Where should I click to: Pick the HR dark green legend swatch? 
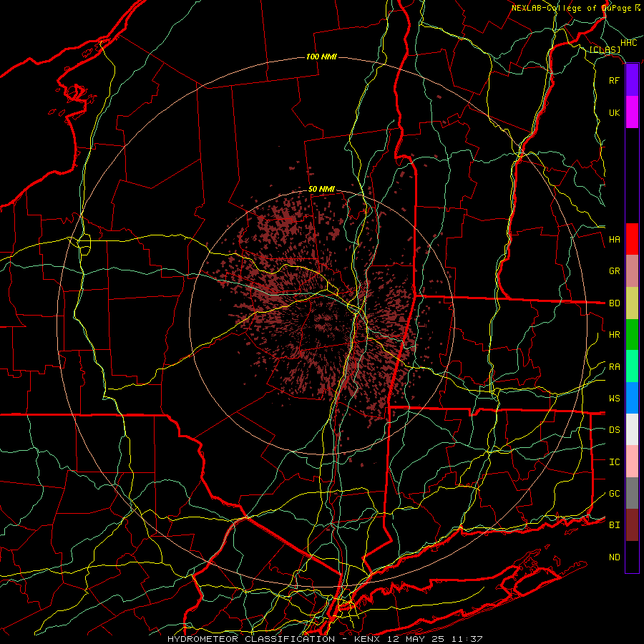coord(632,335)
